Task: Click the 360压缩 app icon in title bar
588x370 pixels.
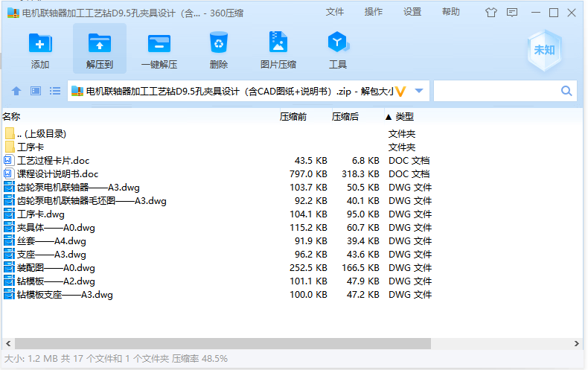Action: (13, 13)
